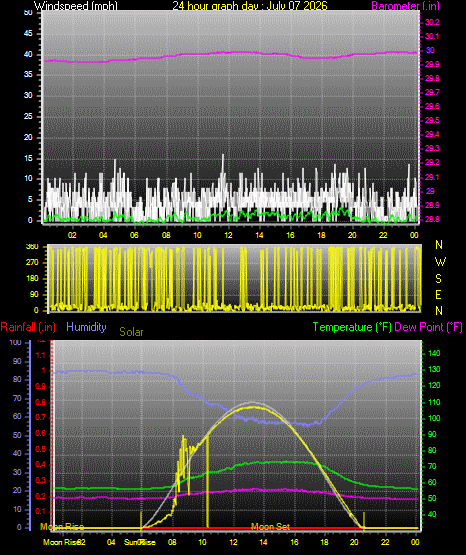Screen dimensions: 466x555
Task: Click the S compass direction label
Action: [x=438, y=279]
